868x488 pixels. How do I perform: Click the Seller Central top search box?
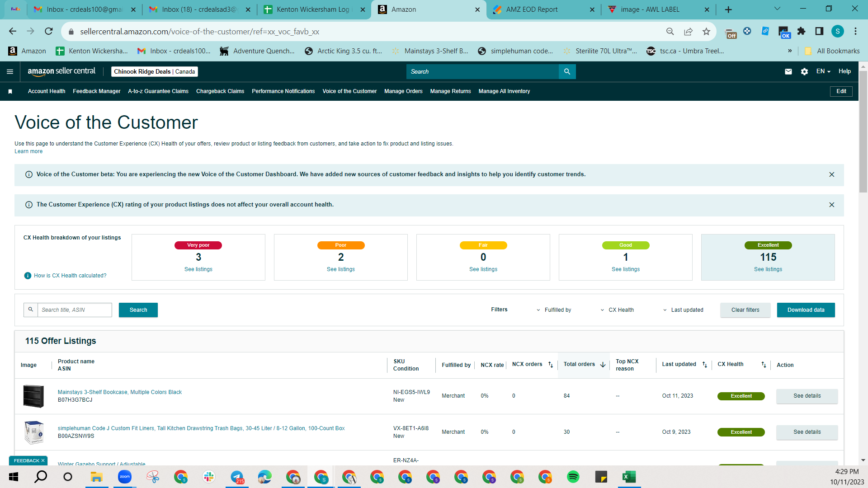point(482,71)
